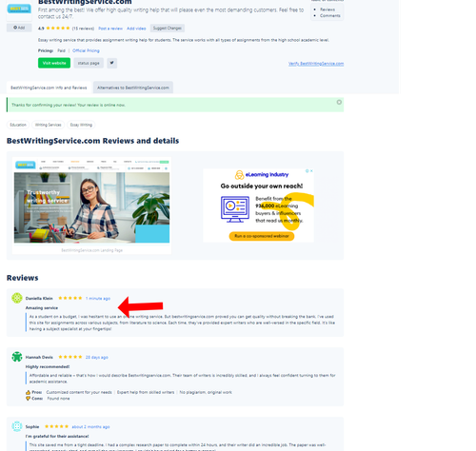Image resolution: width=476 pixels, height=451 pixels.
Task: Close the ad with the X icon
Action: [311, 171]
